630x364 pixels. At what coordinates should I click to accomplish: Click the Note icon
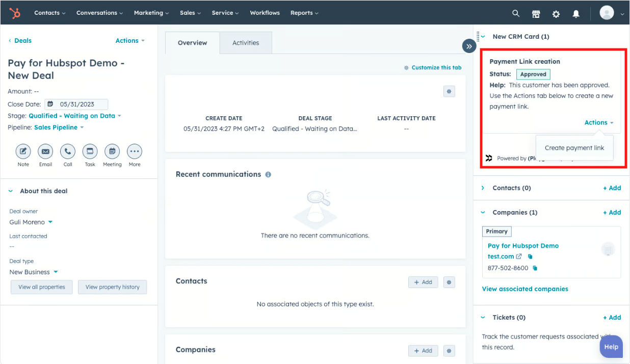click(23, 151)
